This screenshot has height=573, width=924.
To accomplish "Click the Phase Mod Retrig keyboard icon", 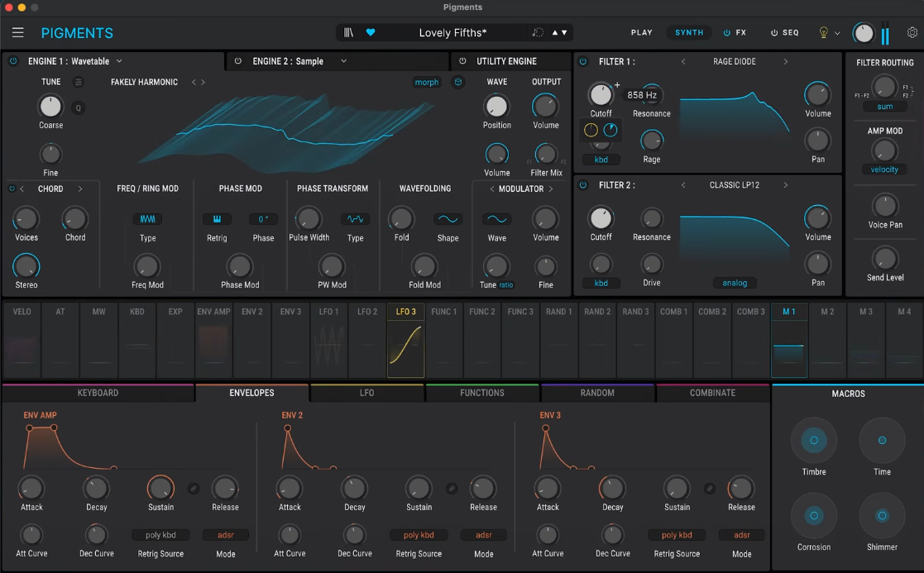I will [x=217, y=219].
